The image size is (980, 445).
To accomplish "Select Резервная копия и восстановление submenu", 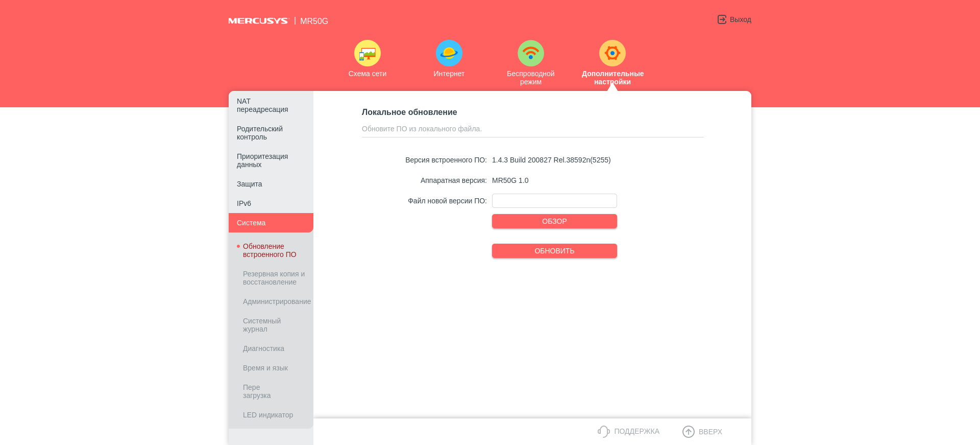I will click(x=274, y=278).
